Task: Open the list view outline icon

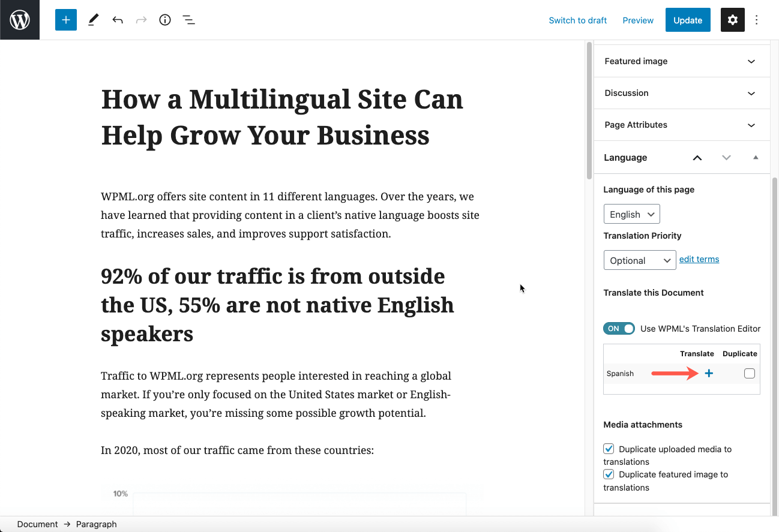Action: tap(189, 20)
